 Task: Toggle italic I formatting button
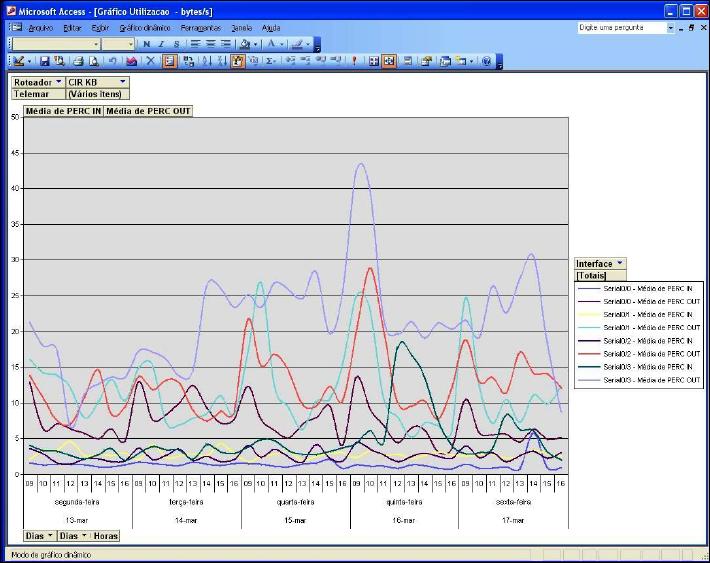pyautogui.click(x=161, y=44)
